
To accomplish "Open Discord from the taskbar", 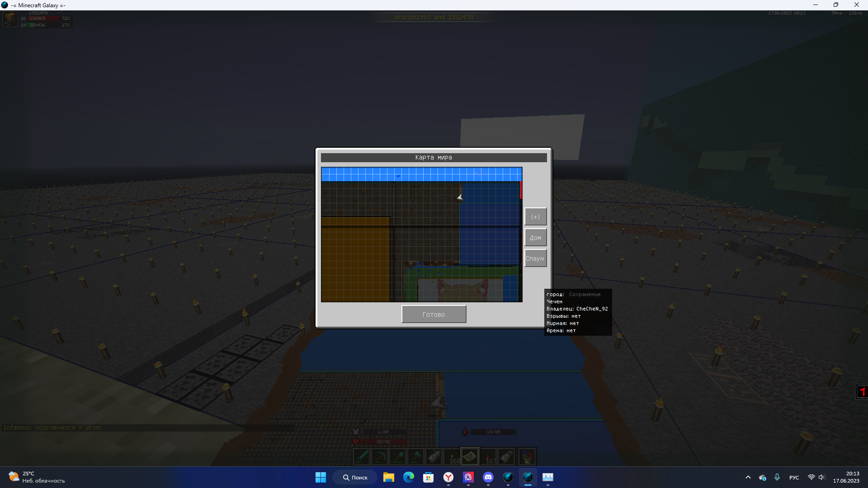I will (488, 477).
